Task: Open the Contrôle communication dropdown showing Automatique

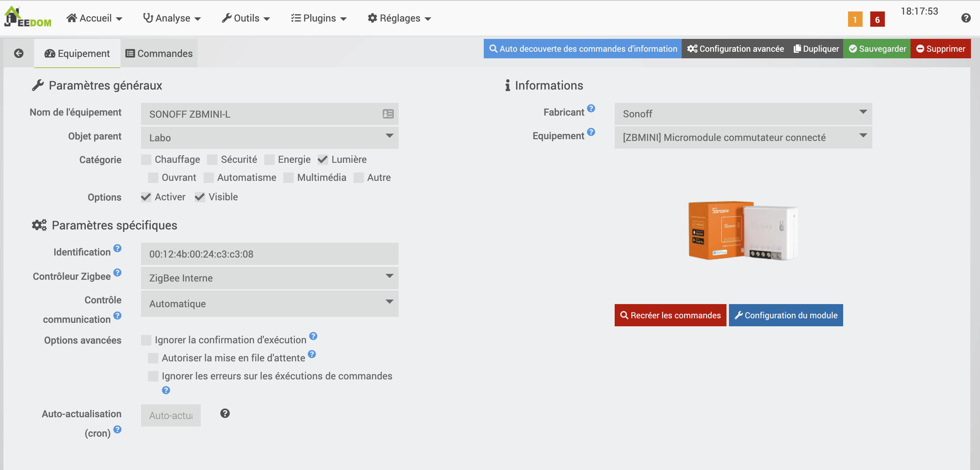Action: coord(269,304)
